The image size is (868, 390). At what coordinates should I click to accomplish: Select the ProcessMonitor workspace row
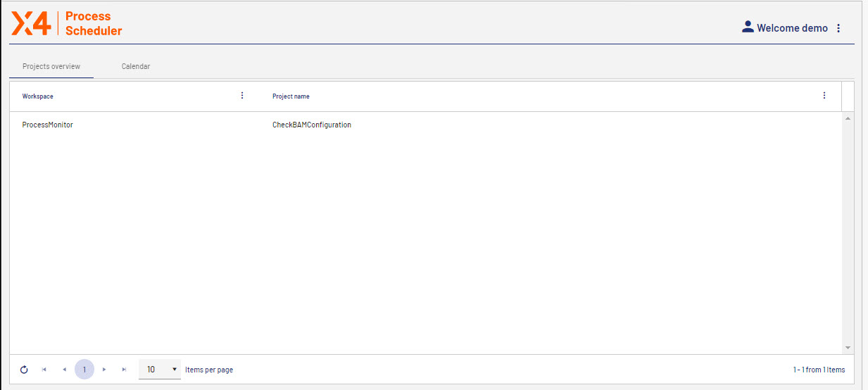48,125
